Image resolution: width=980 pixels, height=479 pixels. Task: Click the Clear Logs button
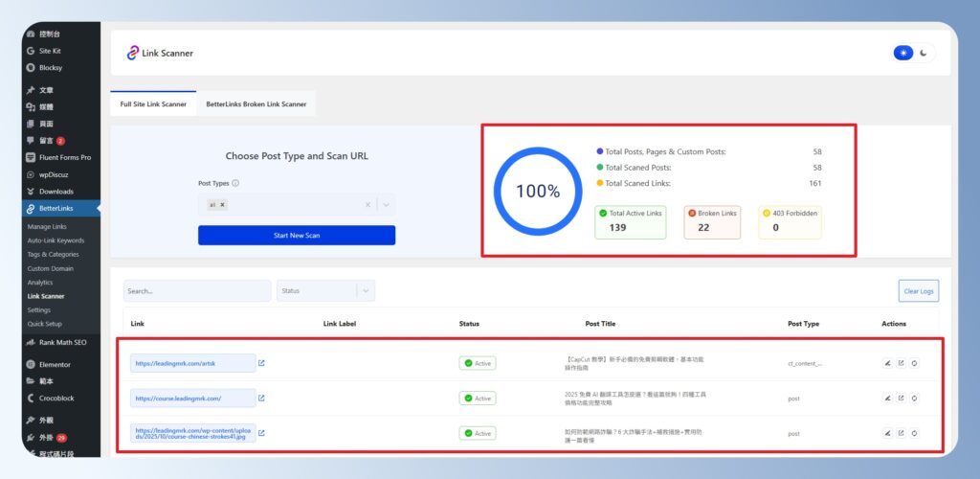click(919, 290)
